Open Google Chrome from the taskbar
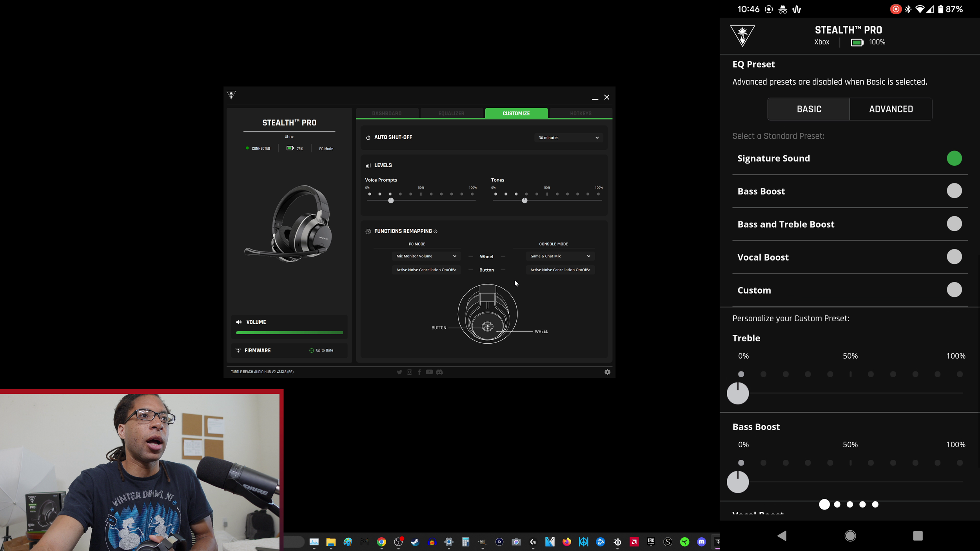 pyautogui.click(x=381, y=542)
